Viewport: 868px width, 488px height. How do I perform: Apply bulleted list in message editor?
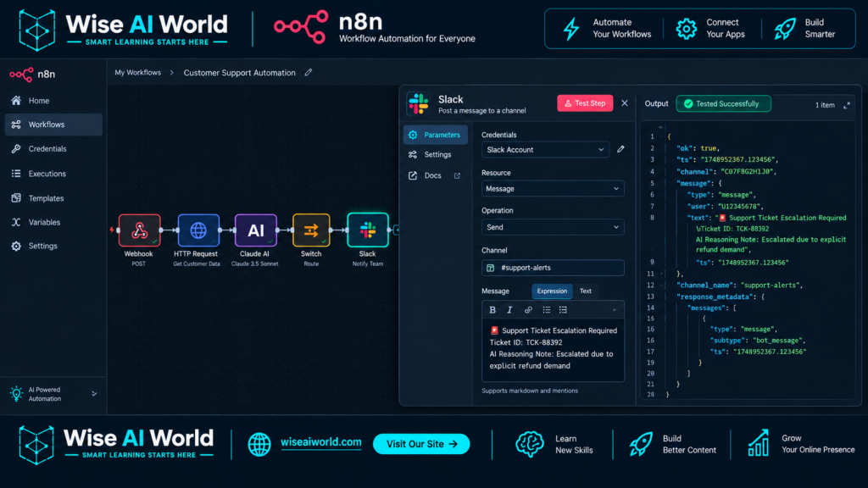(x=547, y=310)
